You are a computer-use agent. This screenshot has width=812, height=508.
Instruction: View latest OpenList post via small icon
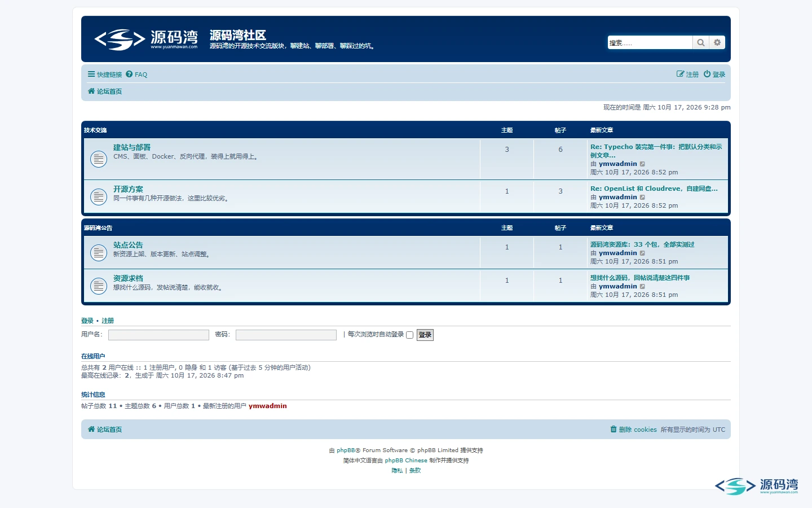pos(642,198)
